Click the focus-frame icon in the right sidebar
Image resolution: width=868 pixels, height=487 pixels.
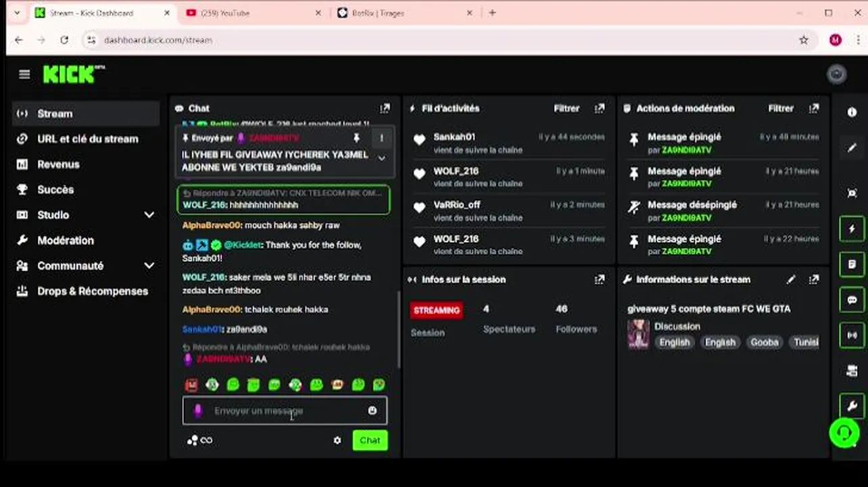point(852,193)
